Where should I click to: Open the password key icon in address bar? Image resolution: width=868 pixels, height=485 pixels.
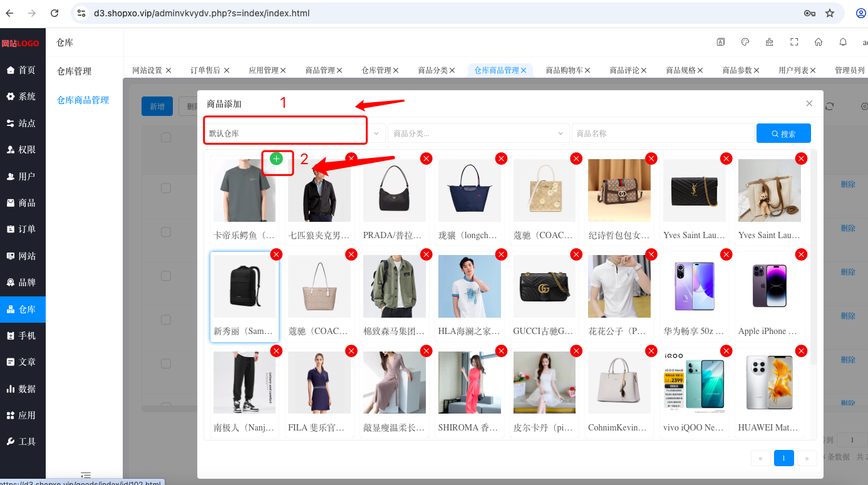pyautogui.click(x=809, y=13)
